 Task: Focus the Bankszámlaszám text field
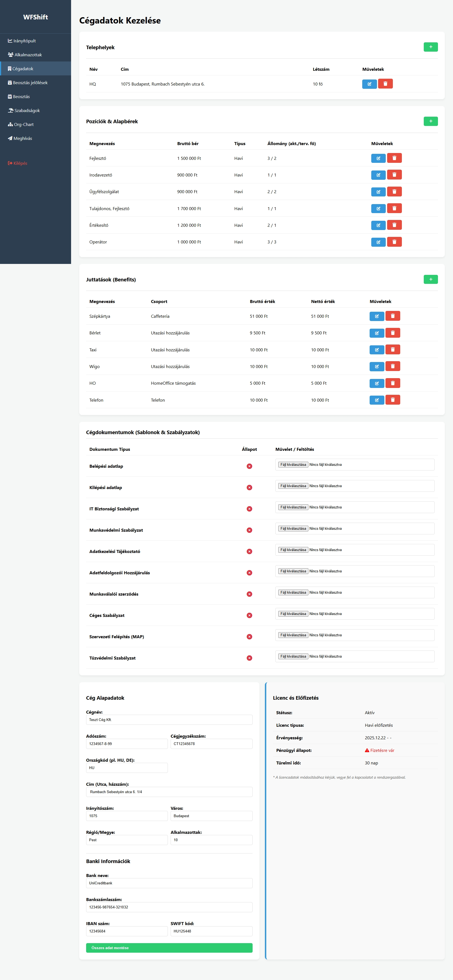(x=169, y=907)
